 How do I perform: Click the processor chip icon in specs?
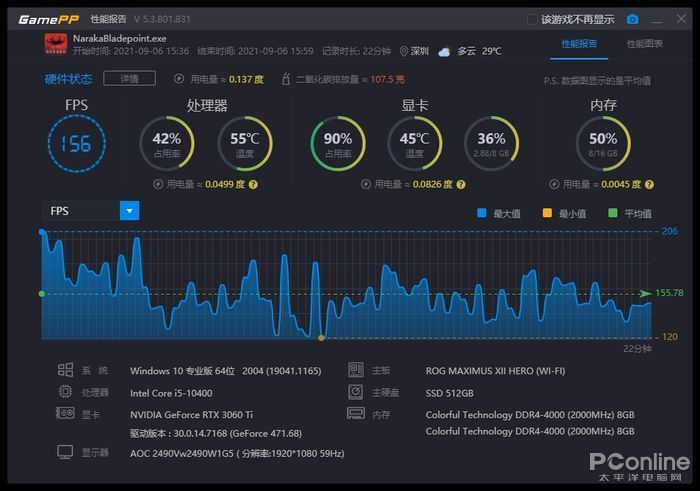(x=65, y=391)
